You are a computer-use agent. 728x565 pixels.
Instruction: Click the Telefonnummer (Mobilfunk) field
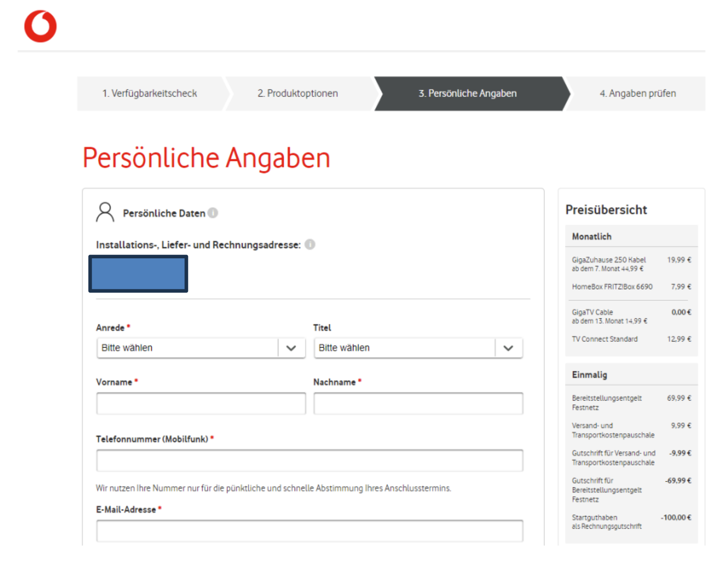[x=309, y=461]
